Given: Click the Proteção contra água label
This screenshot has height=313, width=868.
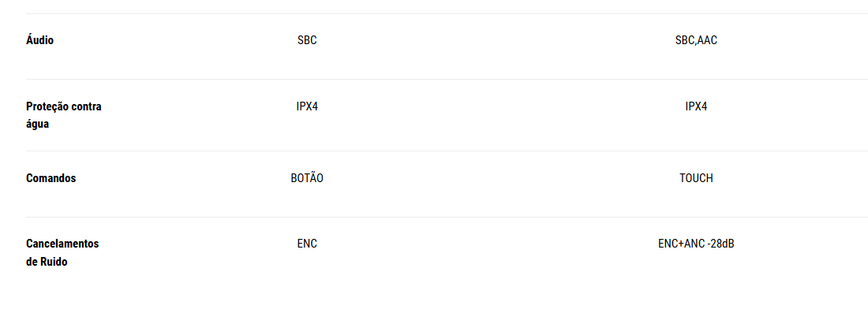Looking at the screenshot, I should point(64,115).
